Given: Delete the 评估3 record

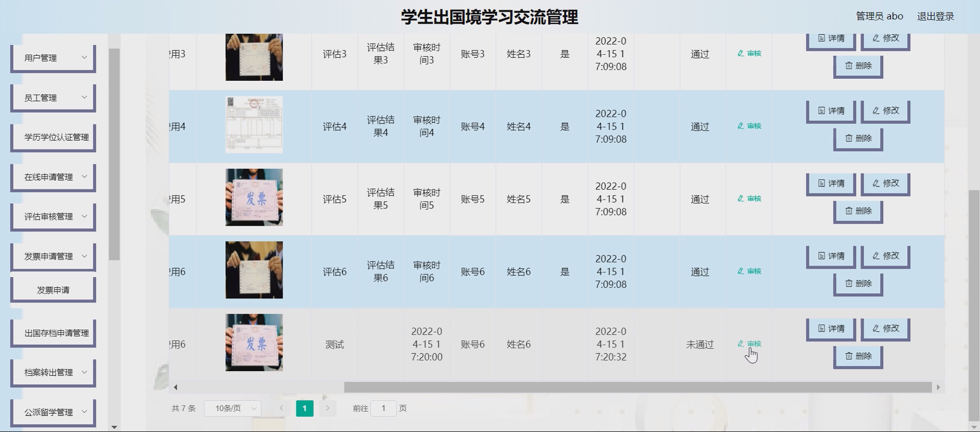Looking at the screenshot, I should tap(858, 66).
